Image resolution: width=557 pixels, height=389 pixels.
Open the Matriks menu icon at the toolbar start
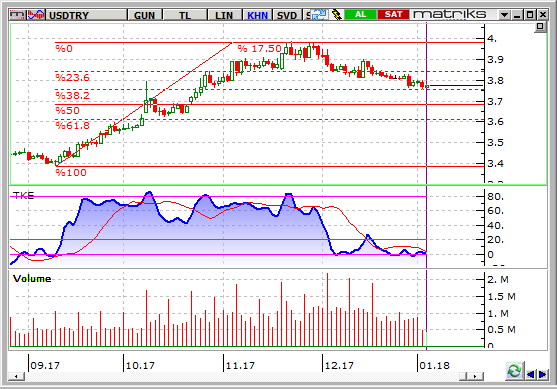click(17, 15)
